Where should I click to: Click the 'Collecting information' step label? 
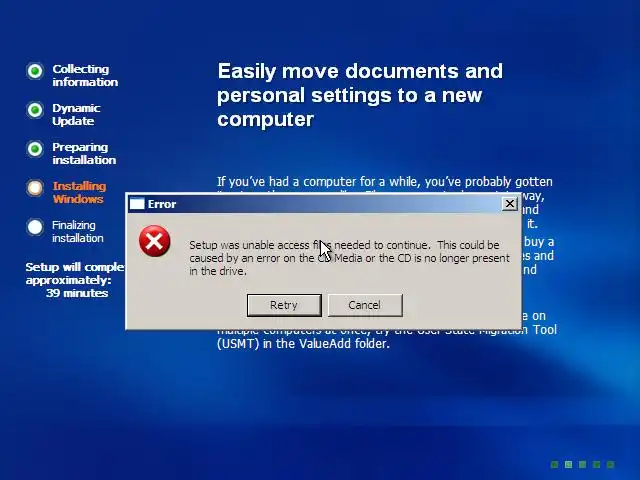85,76
